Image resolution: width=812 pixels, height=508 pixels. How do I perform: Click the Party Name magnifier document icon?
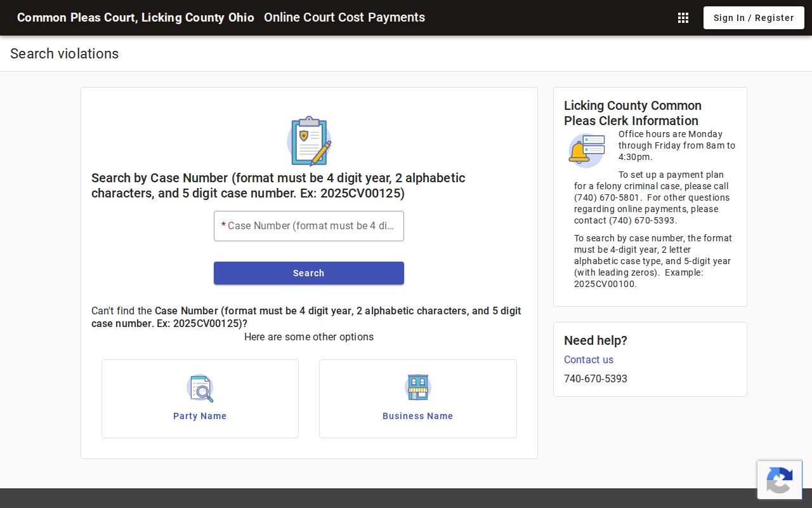200,388
